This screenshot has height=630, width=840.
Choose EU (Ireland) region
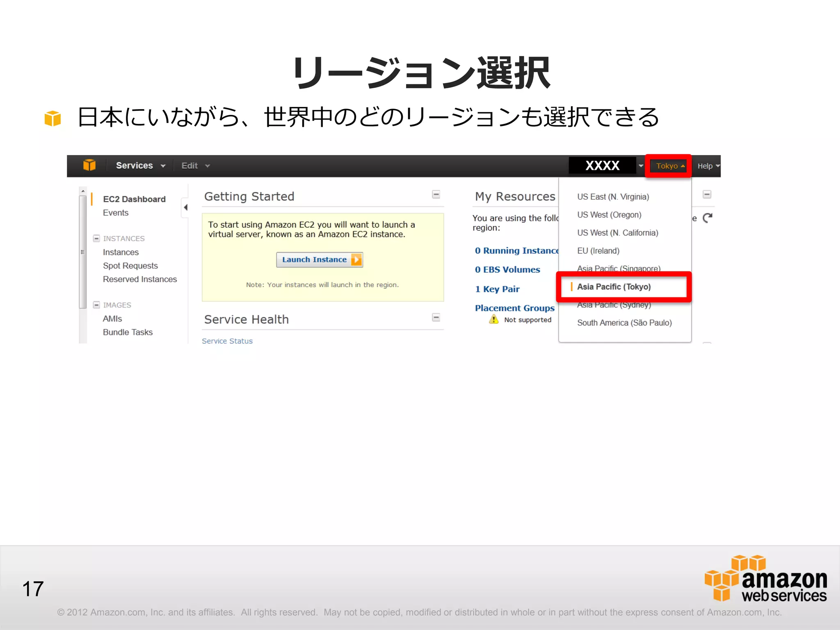point(598,251)
